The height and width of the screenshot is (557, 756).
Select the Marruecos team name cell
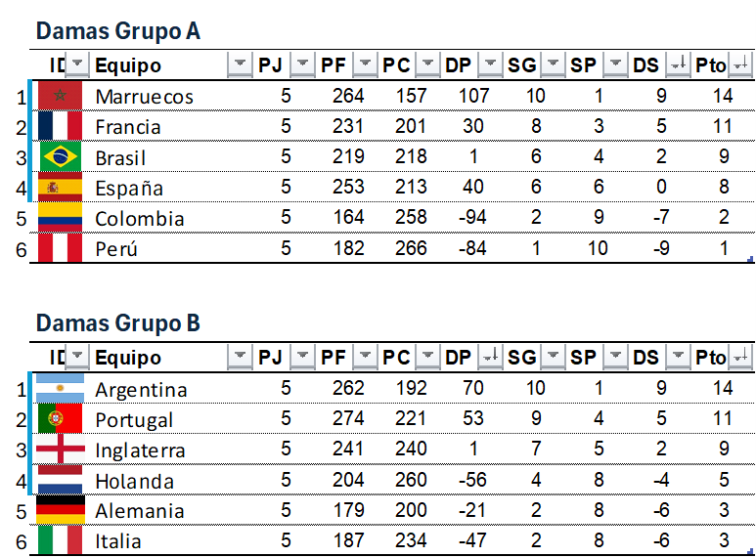click(145, 97)
